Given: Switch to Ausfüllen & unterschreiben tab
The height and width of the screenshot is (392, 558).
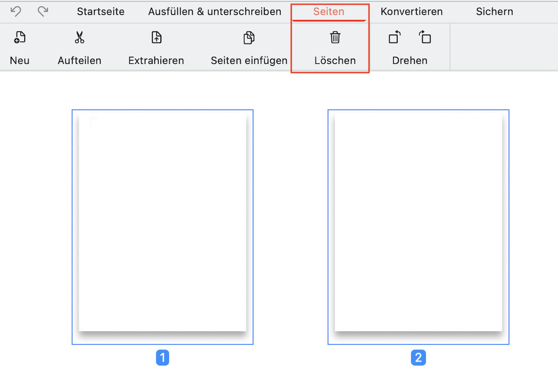Looking at the screenshot, I should tap(215, 12).
